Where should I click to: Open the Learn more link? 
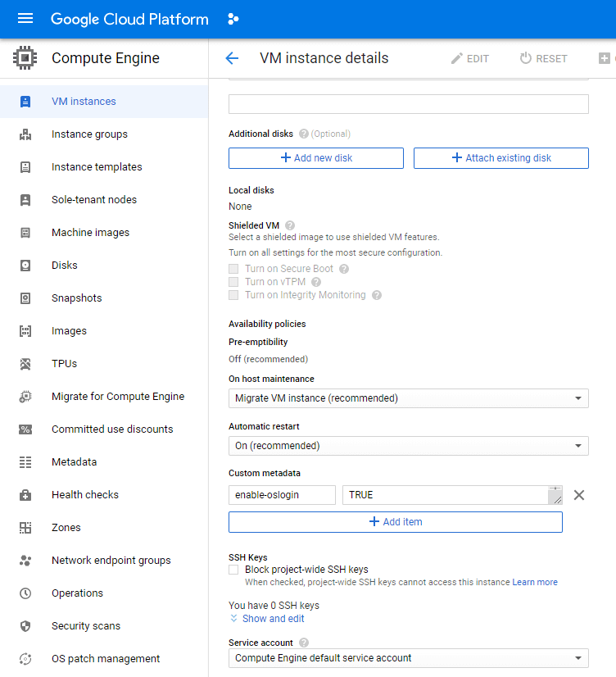535,582
